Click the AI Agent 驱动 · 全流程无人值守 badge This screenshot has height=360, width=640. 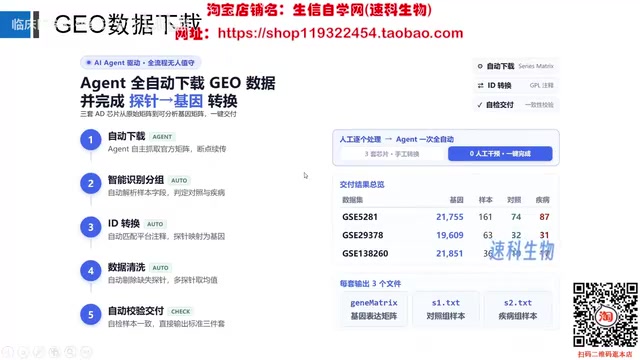click(140, 62)
